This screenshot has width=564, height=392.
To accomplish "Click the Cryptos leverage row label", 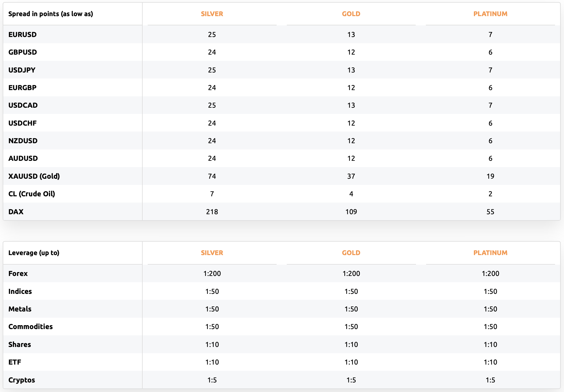I will point(21,380).
